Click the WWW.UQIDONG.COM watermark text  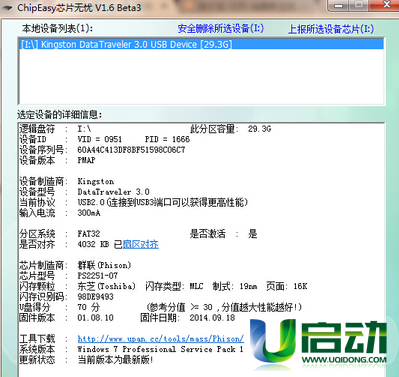344,360
